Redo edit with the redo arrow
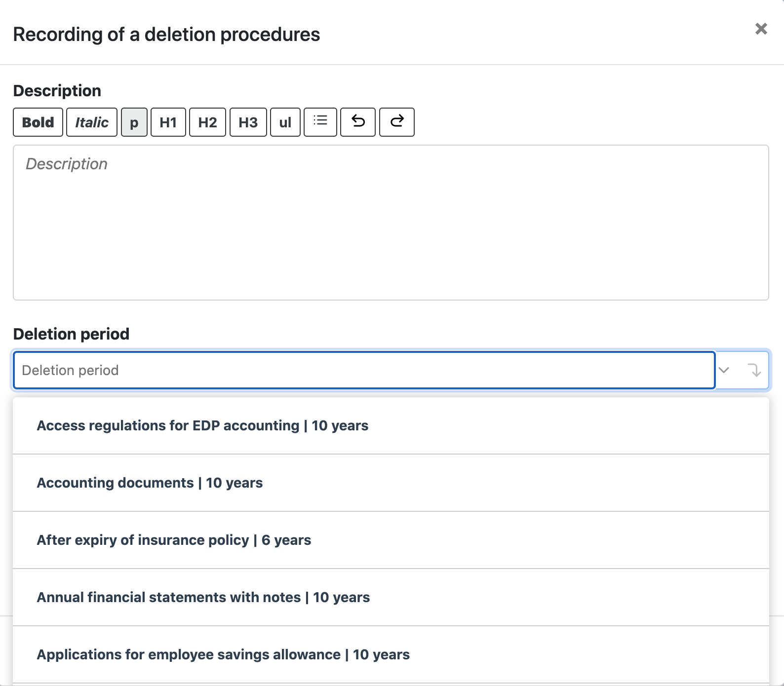The height and width of the screenshot is (686, 784). click(397, 122)
